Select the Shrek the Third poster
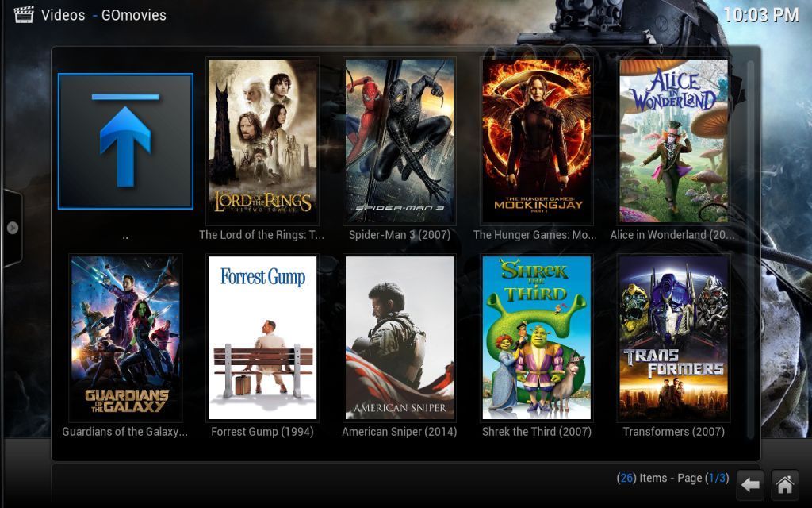 tap(537, 337)
